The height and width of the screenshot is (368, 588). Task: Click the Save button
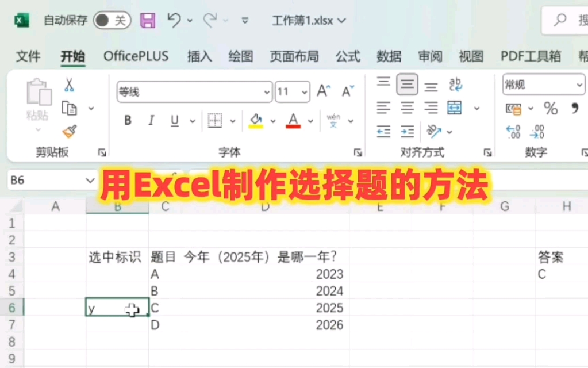147,20
